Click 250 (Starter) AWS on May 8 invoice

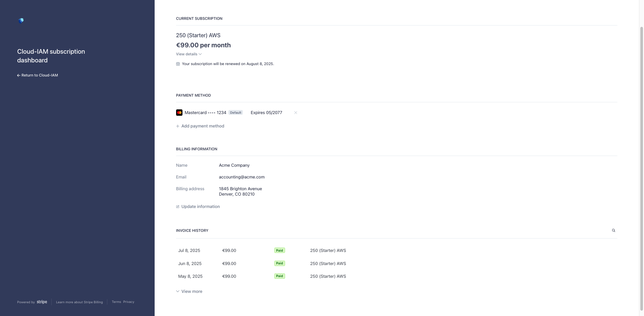click(x=328, y=276)
